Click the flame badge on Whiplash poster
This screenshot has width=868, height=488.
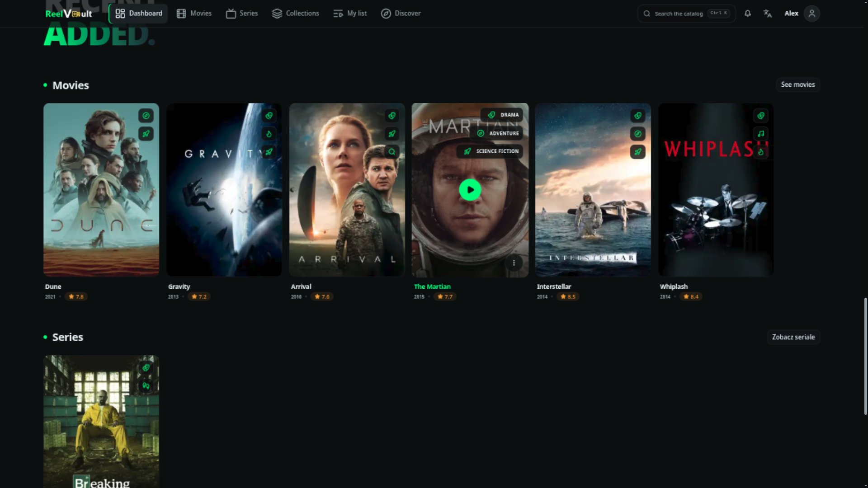coord(761,152)
